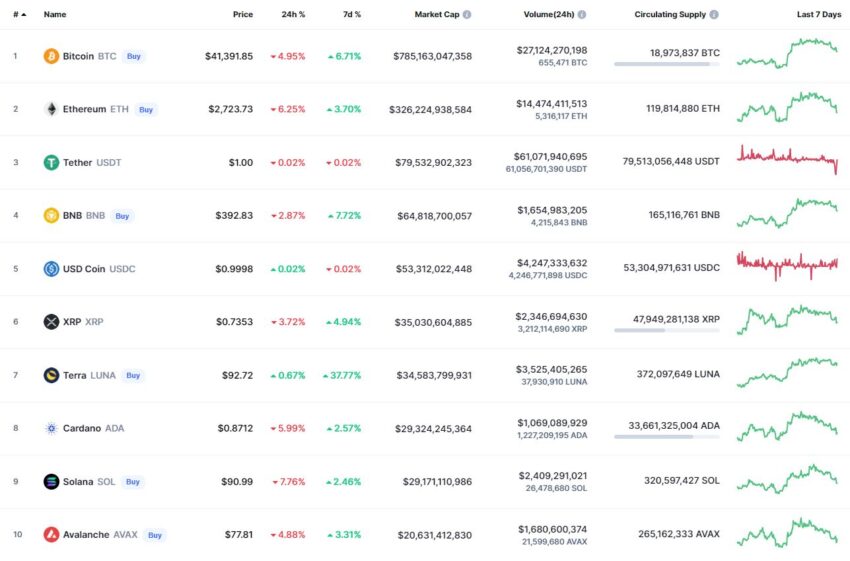
Task: Open the XRP 7-day sparkline chart
Action: tap(787, 320)
